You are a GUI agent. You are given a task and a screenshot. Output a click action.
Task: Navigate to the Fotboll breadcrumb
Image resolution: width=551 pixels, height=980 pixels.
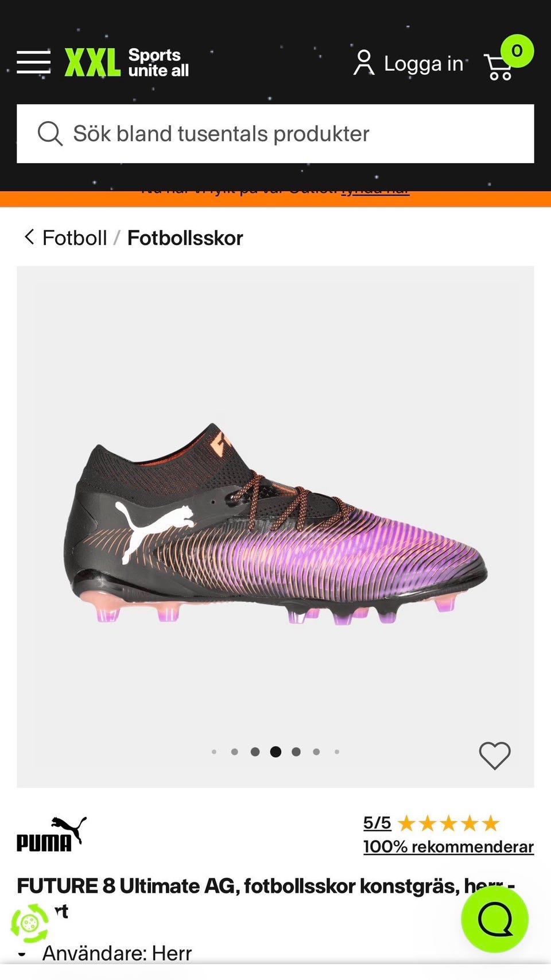pos(75,238)
